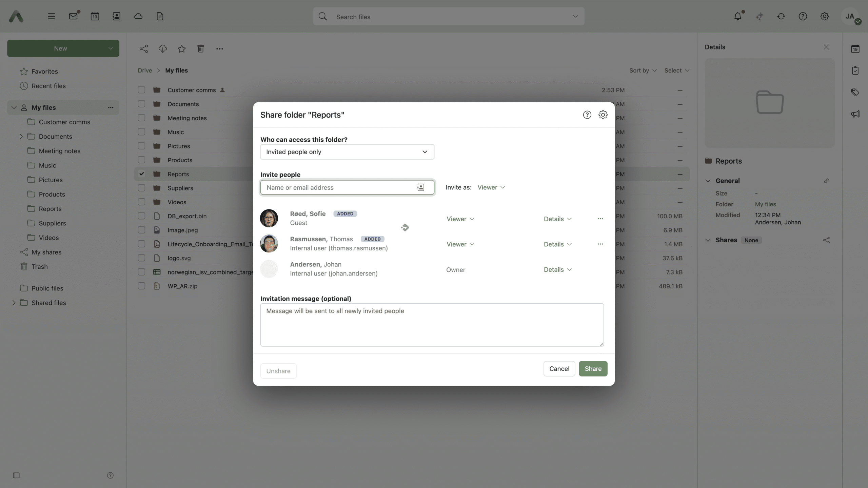Viewport: 868px width, 488px height.
Task: Change Røed, Sofie's Viewer role dropdown
Action: (x=460, y=219)
